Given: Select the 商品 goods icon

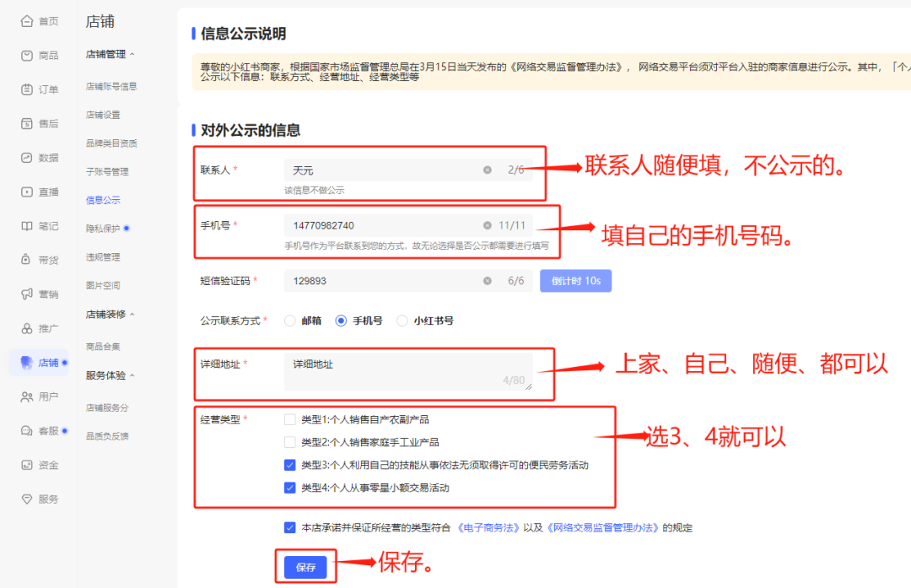Looking at the screenshot, I should click(x=25, y=55).
